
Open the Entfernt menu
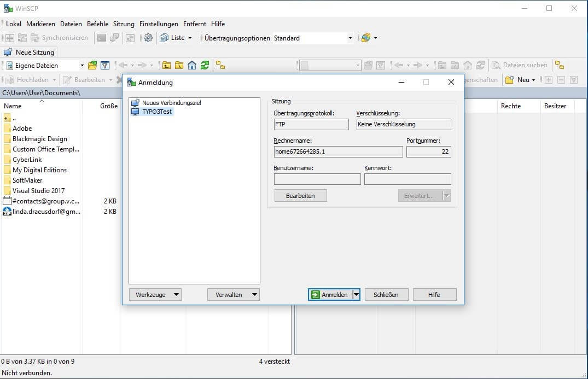[x=195, y=24]
